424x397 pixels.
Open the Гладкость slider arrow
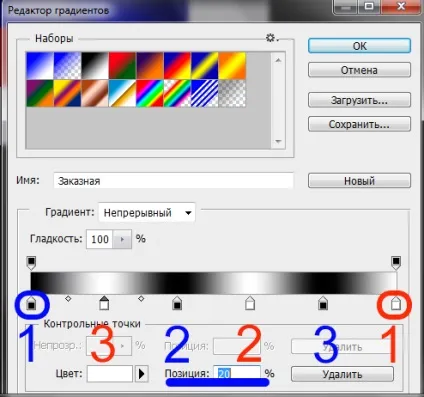click(x=122, y=239)
